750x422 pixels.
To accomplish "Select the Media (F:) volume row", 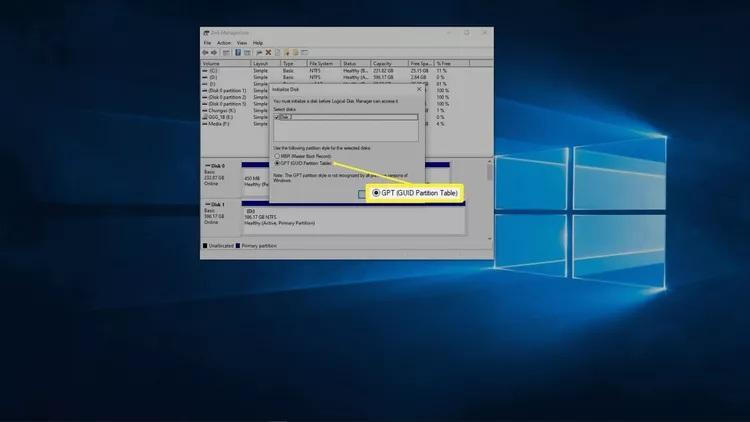I will pos(220,123).
